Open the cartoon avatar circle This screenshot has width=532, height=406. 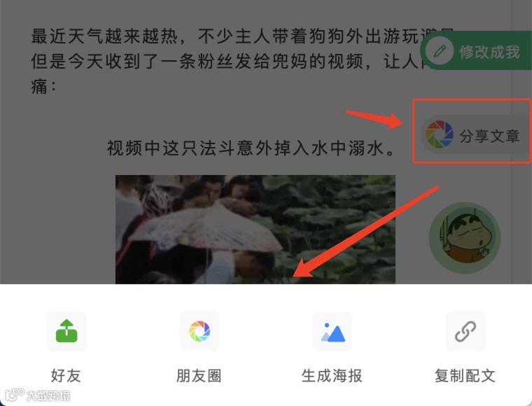pyautogui.click(x=465, y=238)
